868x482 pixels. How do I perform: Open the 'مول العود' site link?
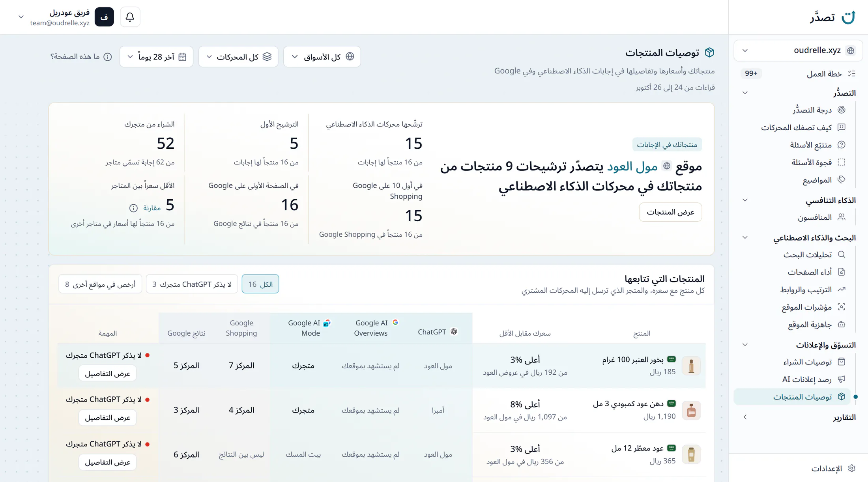pyautogui.click(x=632, y=166)
